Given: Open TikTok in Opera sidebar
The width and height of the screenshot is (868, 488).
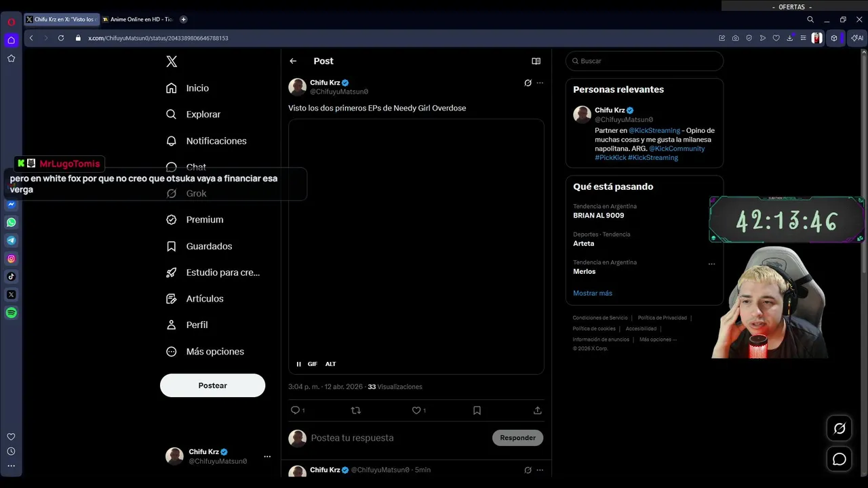Looking at the screenshot, I should pos(12,277).
